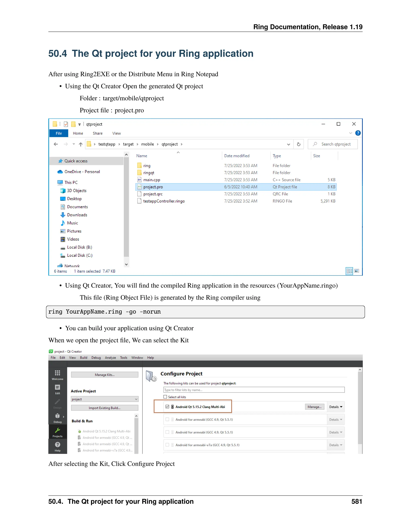
Task: Toggle Select all kits checkbox
Action: pos(165,397)
